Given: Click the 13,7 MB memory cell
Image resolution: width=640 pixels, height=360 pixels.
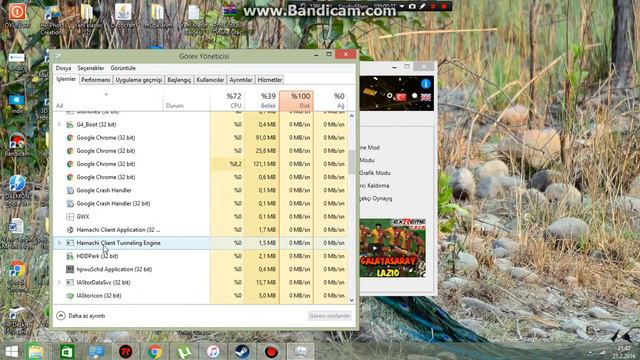Looking at the screenshot, I should click(x=262, y=282).
